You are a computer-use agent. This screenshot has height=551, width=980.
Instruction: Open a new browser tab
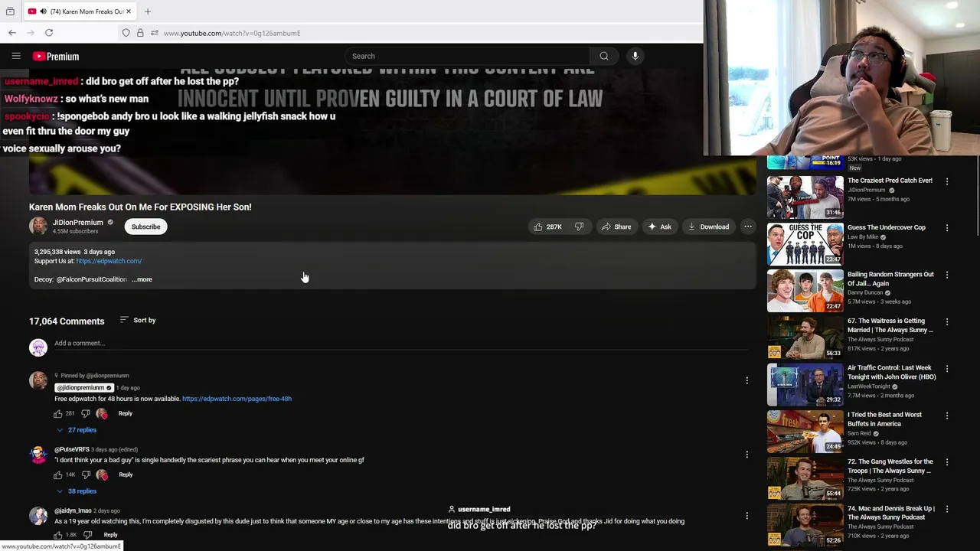pos(148,11)
